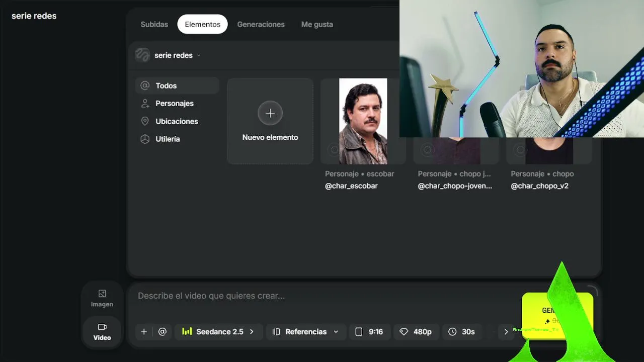644x362 pixels.
Task: Click the yellow generate button
Action: 557,316
